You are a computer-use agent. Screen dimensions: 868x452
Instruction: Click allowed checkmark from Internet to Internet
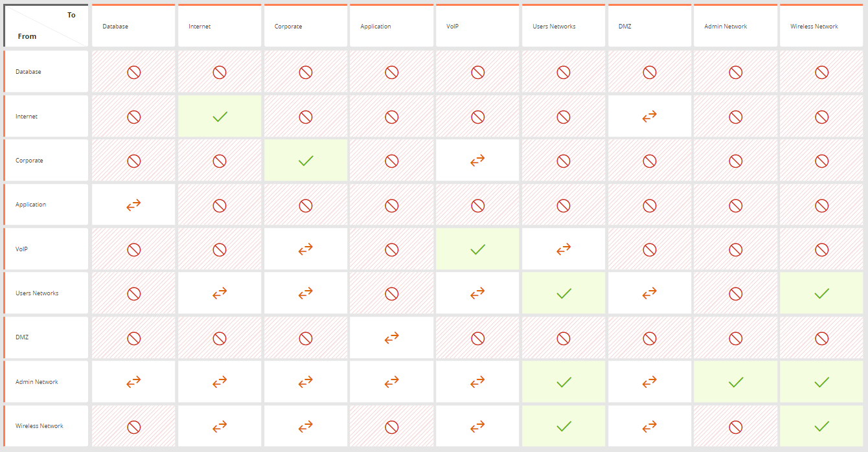220,117
